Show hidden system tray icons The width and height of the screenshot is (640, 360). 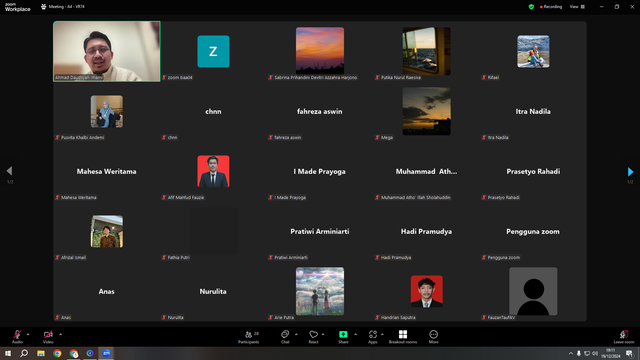click(571, 353)
